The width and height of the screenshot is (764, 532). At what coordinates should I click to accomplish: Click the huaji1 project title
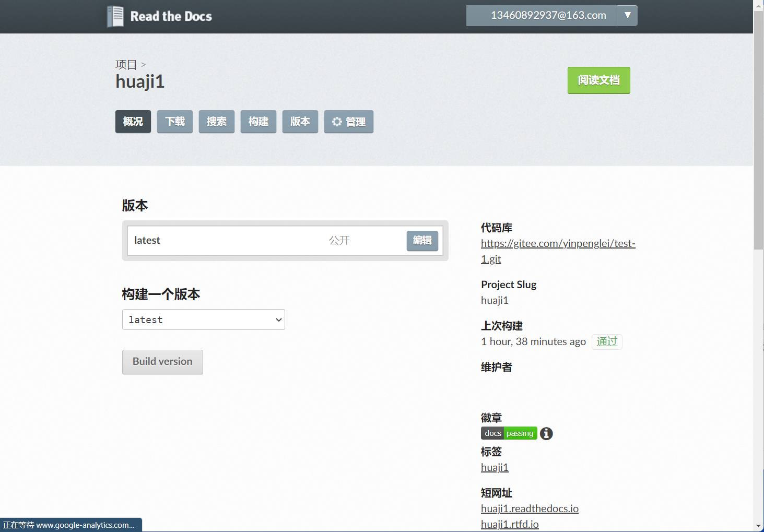pyautogui.click(x=140, y=81)
